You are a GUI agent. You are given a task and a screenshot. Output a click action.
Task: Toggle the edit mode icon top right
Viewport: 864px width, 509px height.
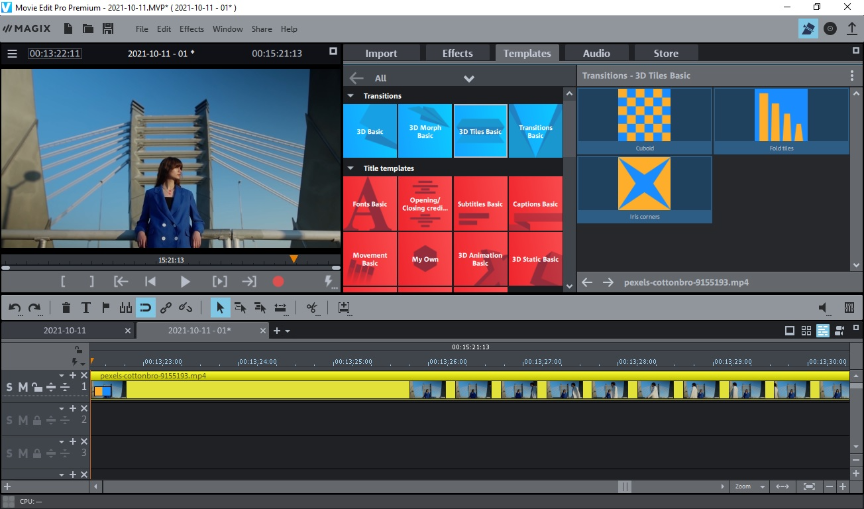pos(808,29)
